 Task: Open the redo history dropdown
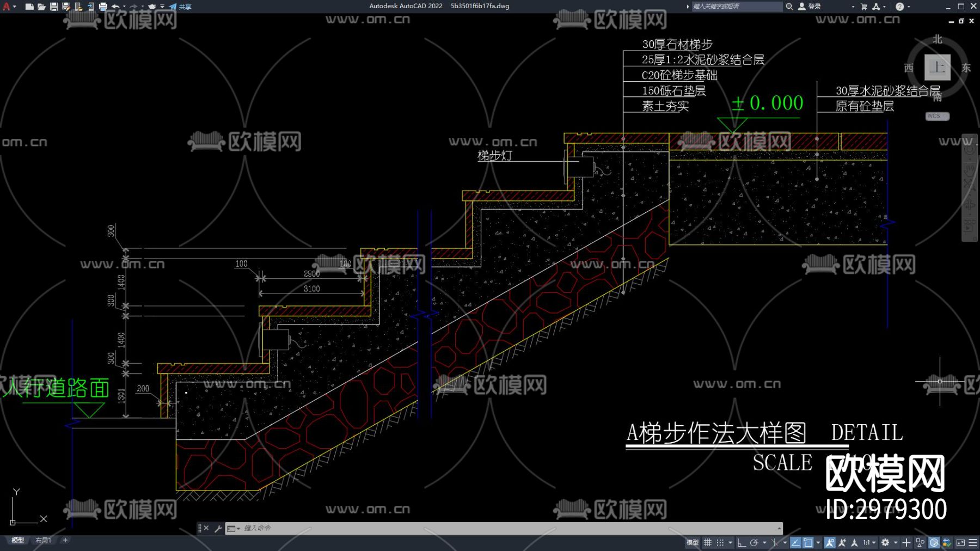[x=142, y=7]
